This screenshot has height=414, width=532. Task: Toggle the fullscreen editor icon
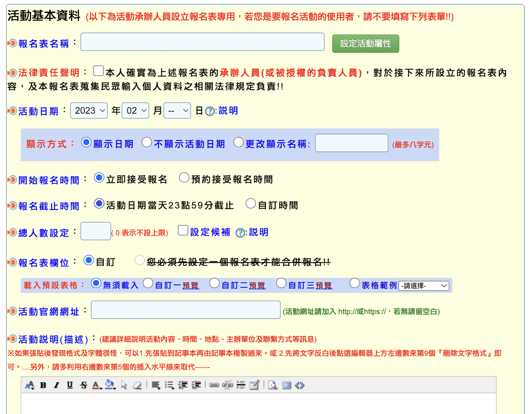(287, 385)
